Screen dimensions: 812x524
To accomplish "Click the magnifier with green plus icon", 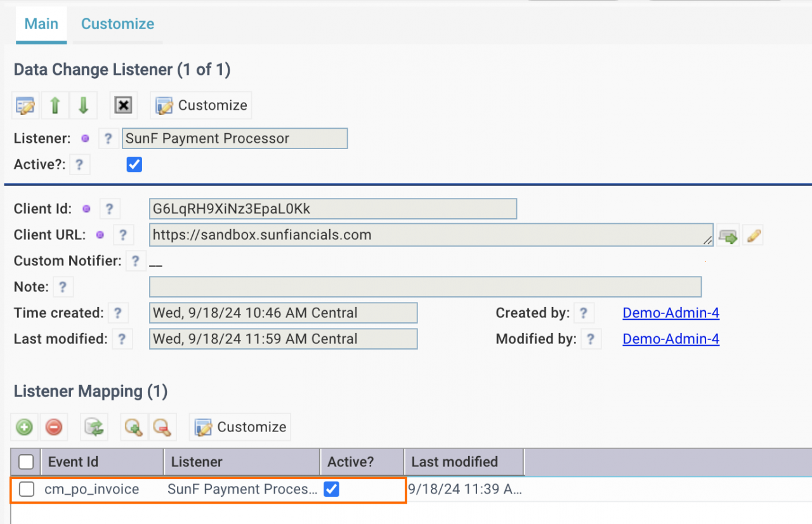I will pyautogui.click(x=134, y=428).
